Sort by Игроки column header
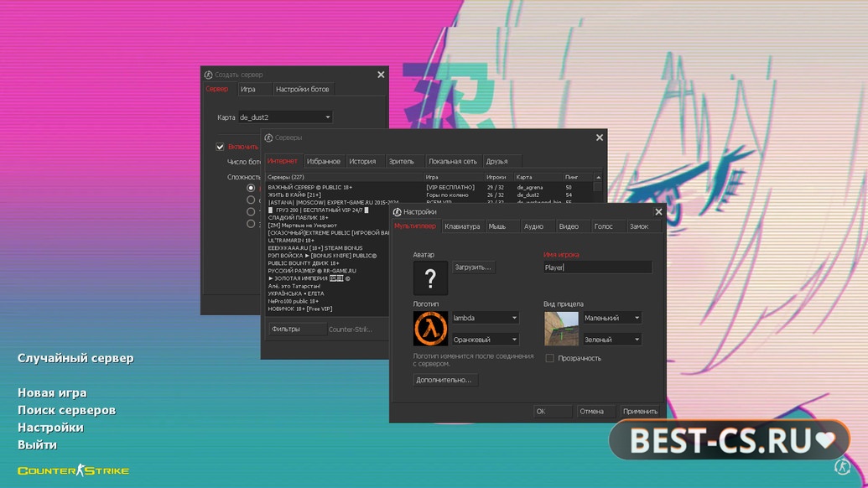The width and height of the screenshot is (868, 488). tap(498, 177)
